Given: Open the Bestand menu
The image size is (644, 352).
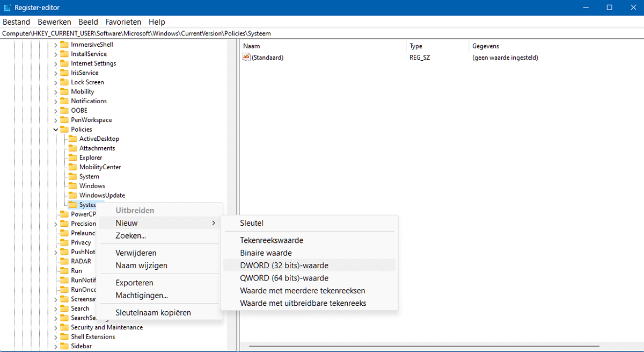Looking at the screenshot, I should click(17, 22).
